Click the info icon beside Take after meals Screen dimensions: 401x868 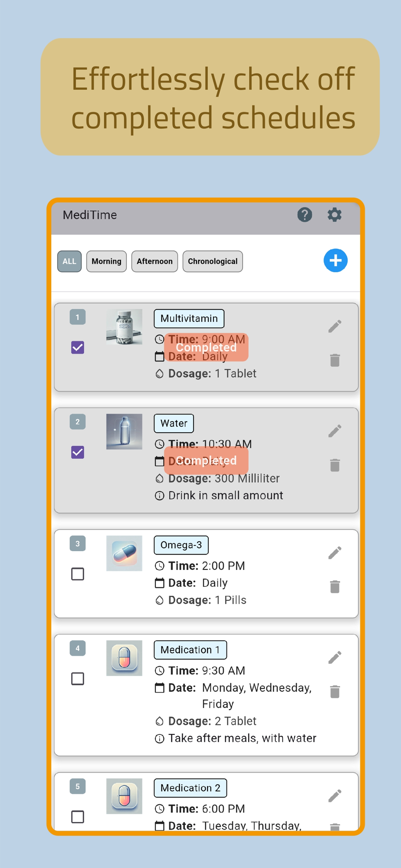coord(160,739)
